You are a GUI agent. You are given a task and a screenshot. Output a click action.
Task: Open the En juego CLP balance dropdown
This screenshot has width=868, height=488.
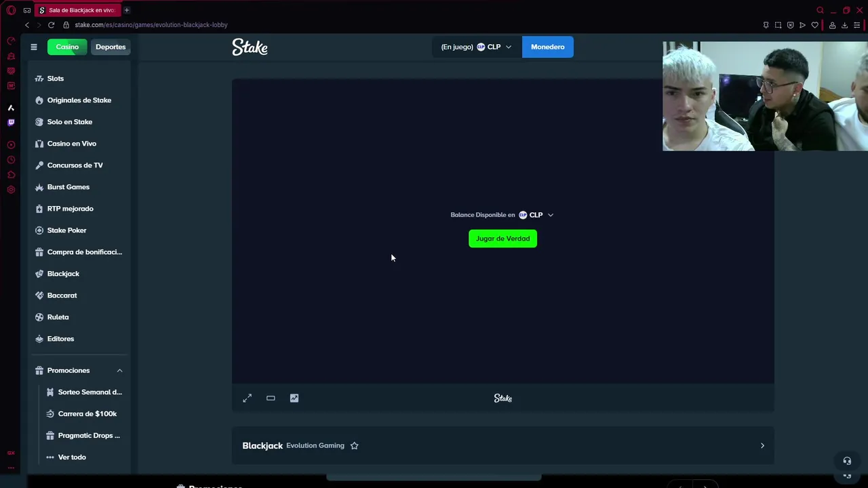477,47
